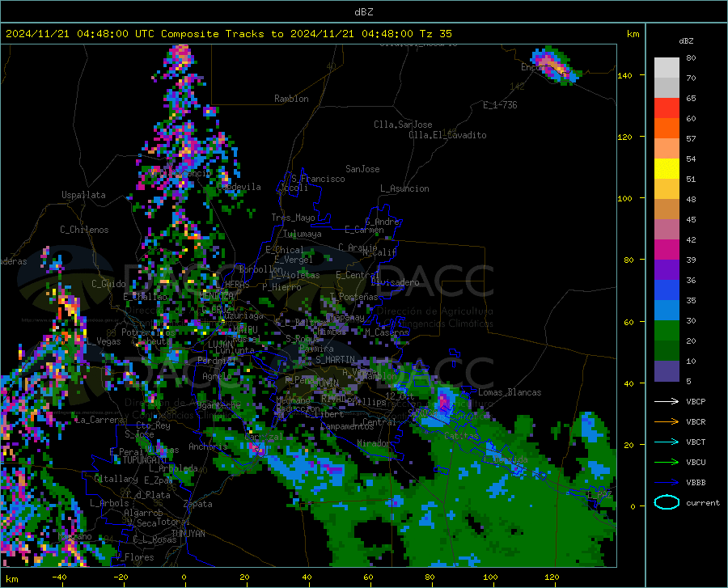The image size is (728, 588).
Task: Click the 'TUNUYAN' map label
Action: (x=188, y=534)
